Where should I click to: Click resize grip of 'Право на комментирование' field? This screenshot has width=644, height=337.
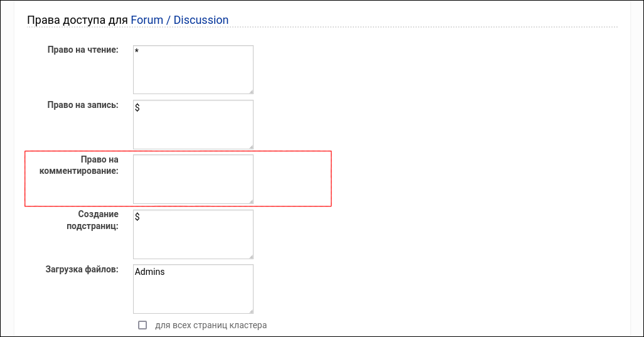coord(250,200)
